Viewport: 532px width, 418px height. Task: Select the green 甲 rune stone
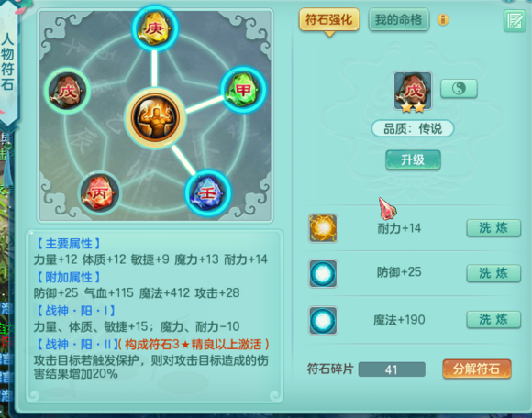point(243,90)
